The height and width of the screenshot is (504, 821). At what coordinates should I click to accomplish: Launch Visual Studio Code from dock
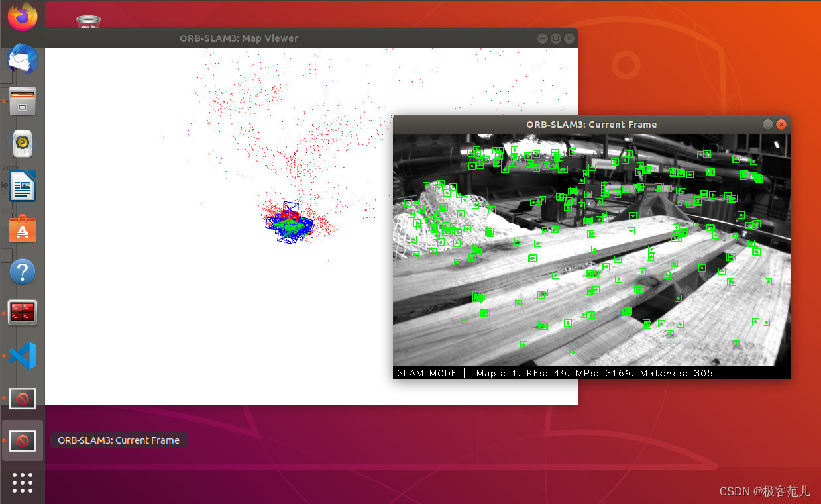23,356
